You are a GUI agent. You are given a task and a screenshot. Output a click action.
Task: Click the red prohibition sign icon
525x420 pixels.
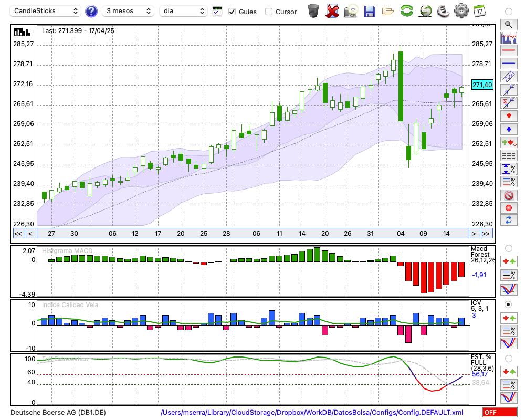pyautogui.click(x=509, y=195)
